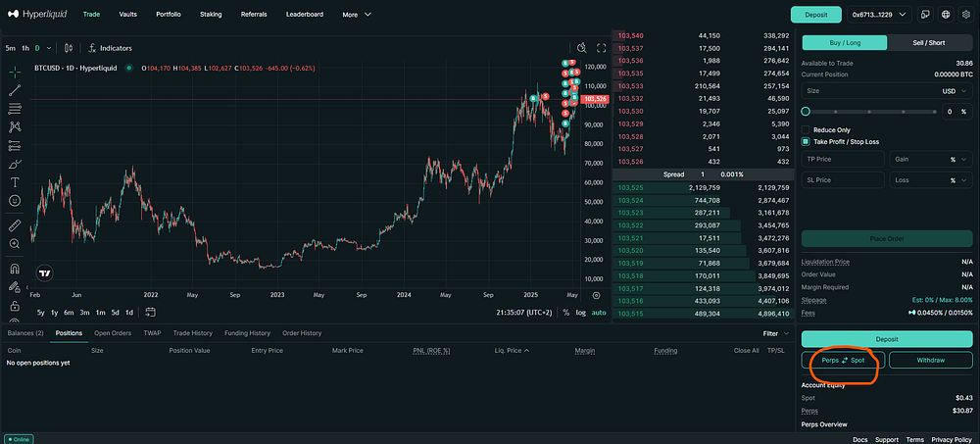
Task: Switch to Buy / Long side
Action: click(845, 42)
